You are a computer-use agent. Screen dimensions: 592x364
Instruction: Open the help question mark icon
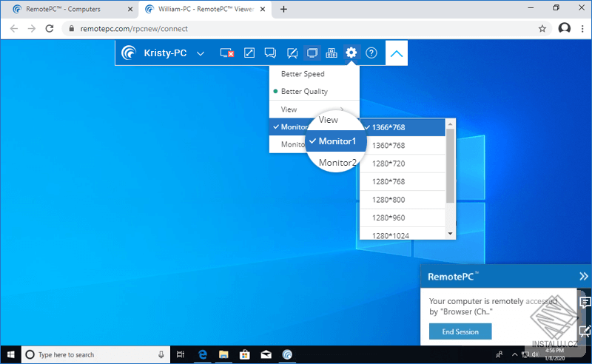pos(371,53)
